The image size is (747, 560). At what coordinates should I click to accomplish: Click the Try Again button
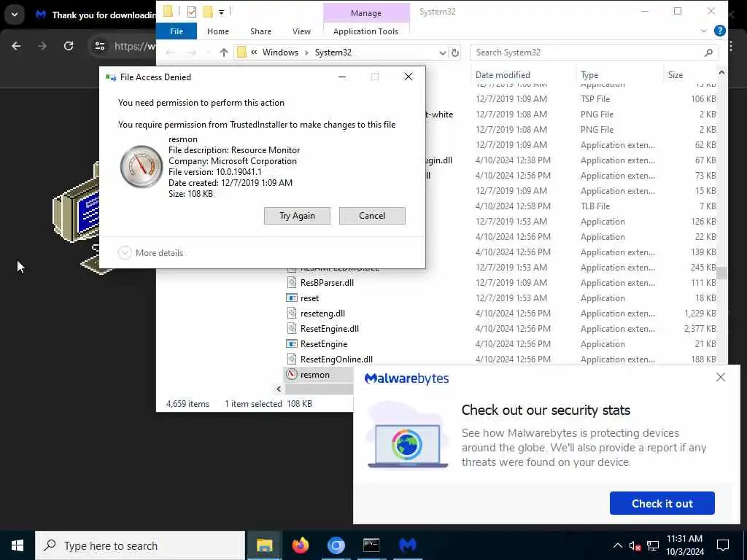[x=297, y=216]
